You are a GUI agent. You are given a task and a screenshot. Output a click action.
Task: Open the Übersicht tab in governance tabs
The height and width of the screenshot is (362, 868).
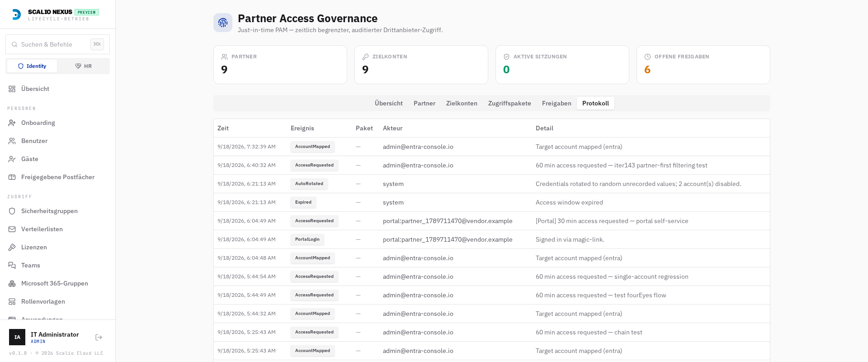tap(389, 103)
